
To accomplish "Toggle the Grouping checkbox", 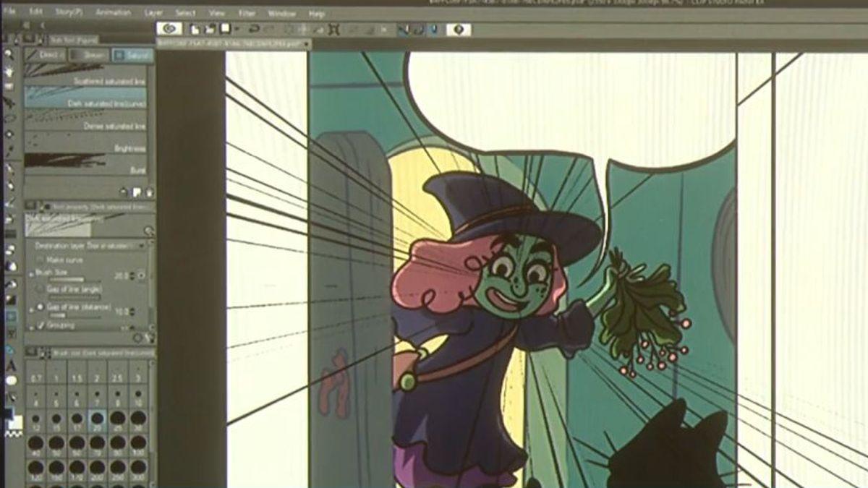I will [40, 326].
